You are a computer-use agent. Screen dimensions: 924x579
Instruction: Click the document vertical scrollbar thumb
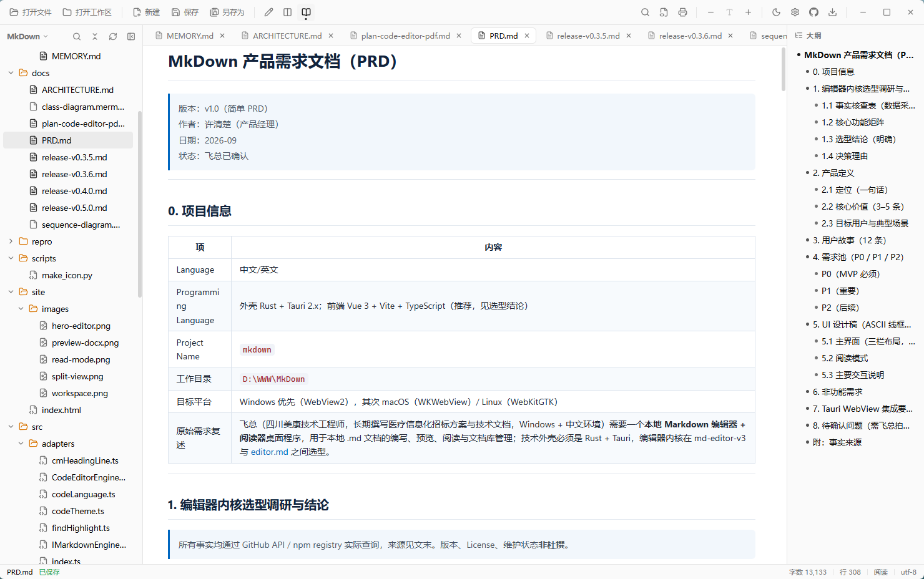pos(784,69)
